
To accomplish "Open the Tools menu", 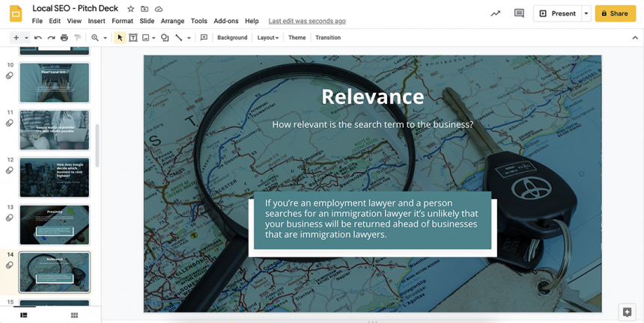I will tap(198, 21).
